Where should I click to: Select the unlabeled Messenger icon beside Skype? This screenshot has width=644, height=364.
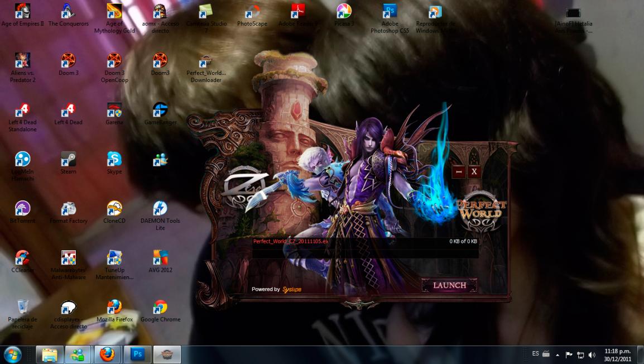(160, 159)
